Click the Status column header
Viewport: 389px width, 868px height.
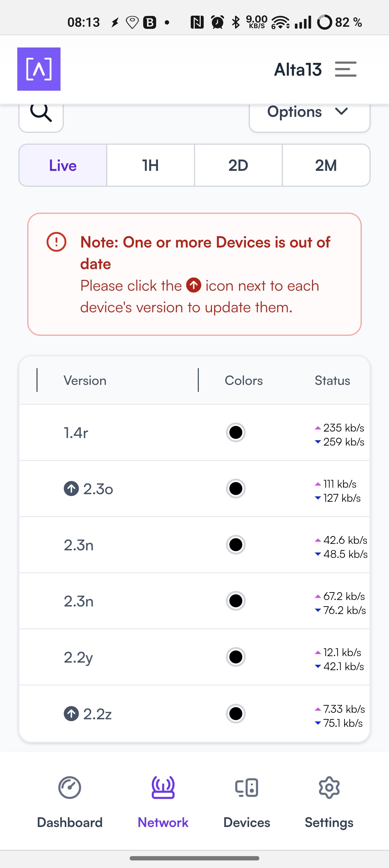(x=332, y=380)
